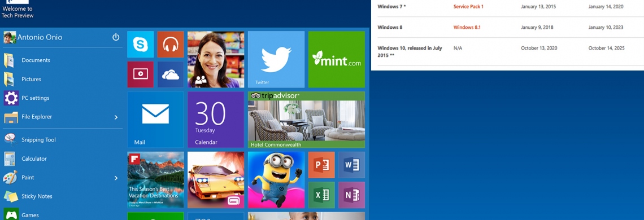
Task: Select the Windows 7 * table cell
Action: pyautogui.click(x=392, y=7)
